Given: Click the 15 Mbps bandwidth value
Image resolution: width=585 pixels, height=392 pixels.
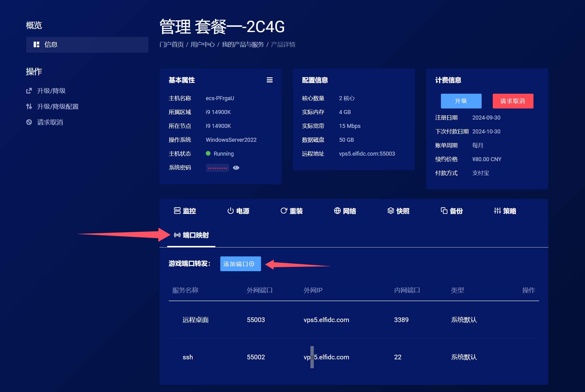Looking at the screenshot, I should (x=350, y=126).
